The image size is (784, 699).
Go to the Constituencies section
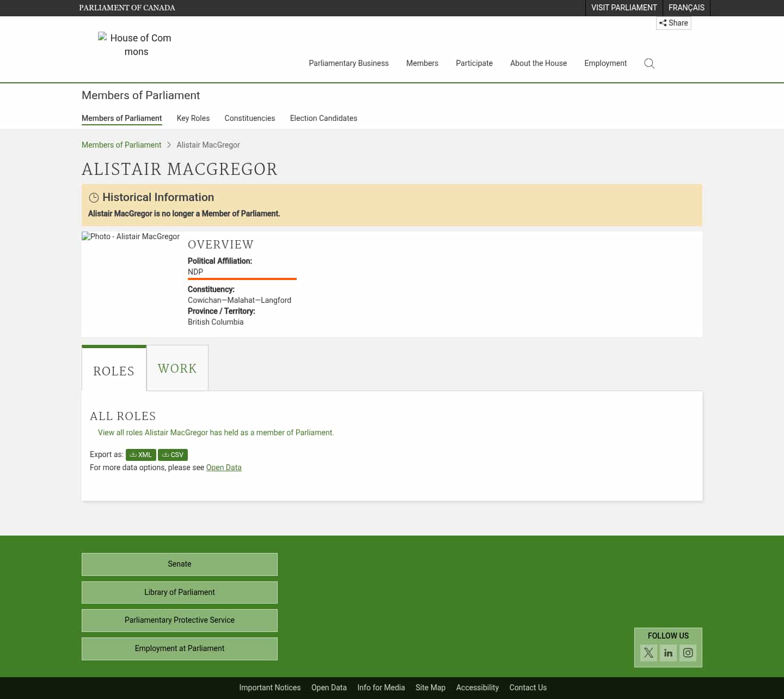(x=249, y=118)
